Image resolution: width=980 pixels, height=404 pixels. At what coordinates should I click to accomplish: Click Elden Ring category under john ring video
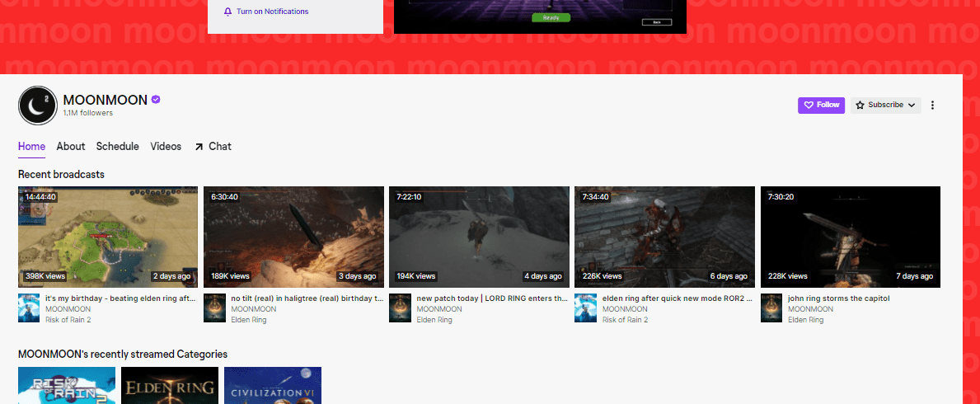coord(805,320)
